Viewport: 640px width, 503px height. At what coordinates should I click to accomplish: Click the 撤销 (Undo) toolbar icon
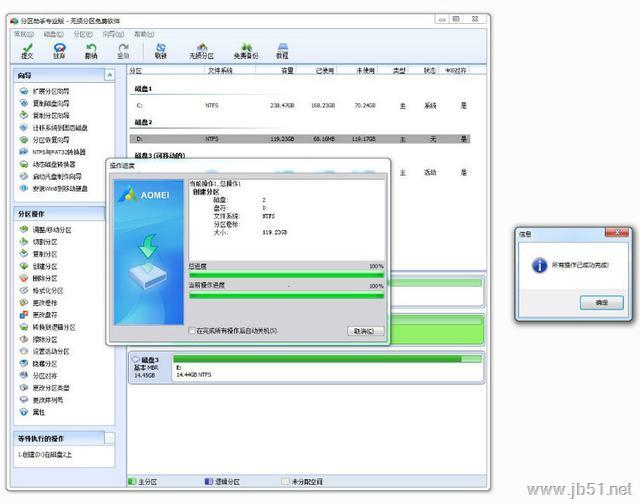[91, 51]
